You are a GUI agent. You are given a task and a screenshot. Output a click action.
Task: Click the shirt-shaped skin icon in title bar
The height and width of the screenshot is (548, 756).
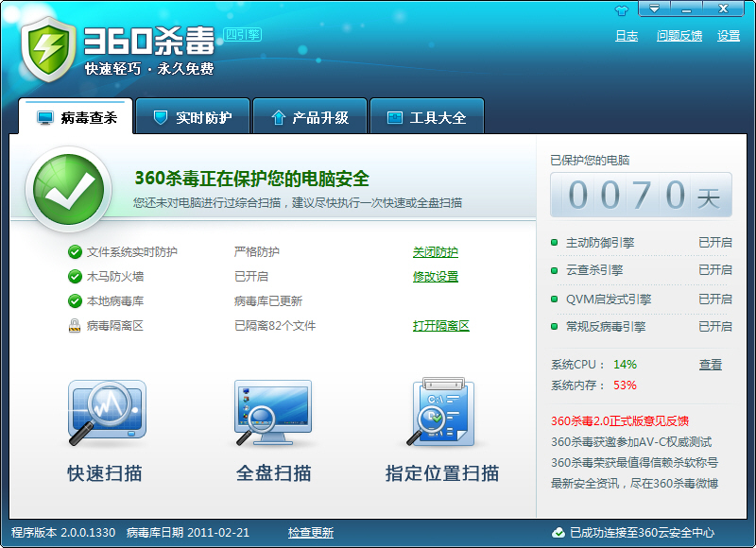621,10
